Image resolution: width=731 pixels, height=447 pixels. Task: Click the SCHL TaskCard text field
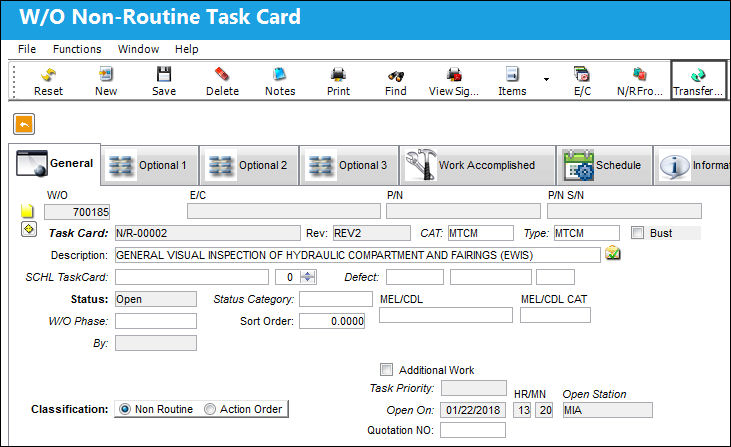(192, 277)
